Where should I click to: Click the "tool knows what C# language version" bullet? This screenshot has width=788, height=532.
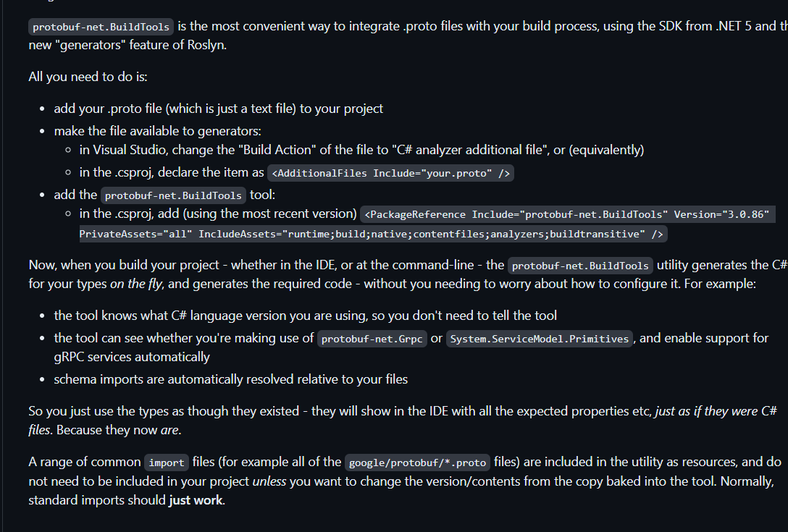305,316
